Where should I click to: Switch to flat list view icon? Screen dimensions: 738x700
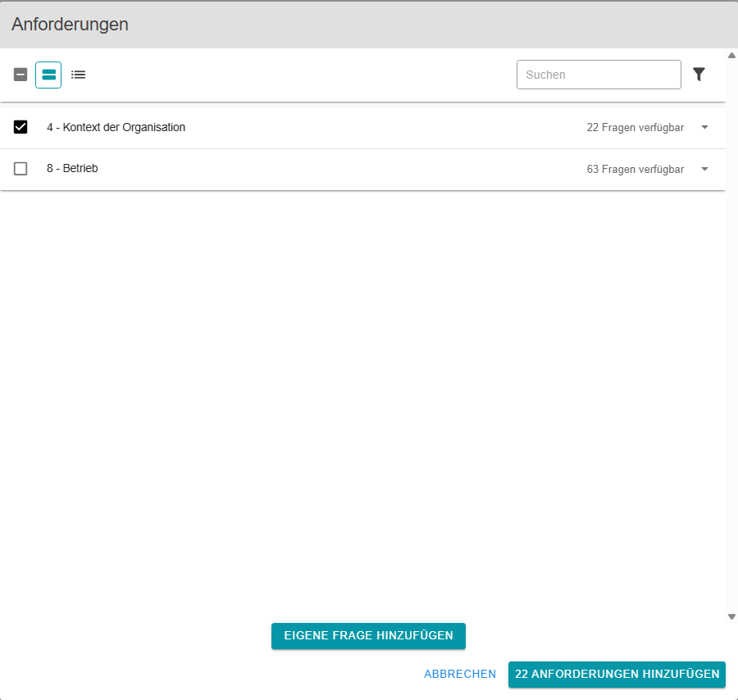tap(78, 75)
